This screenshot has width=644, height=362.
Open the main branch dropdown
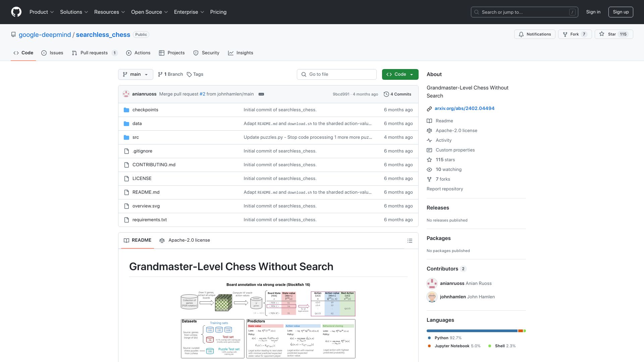(x=136, y=74)
